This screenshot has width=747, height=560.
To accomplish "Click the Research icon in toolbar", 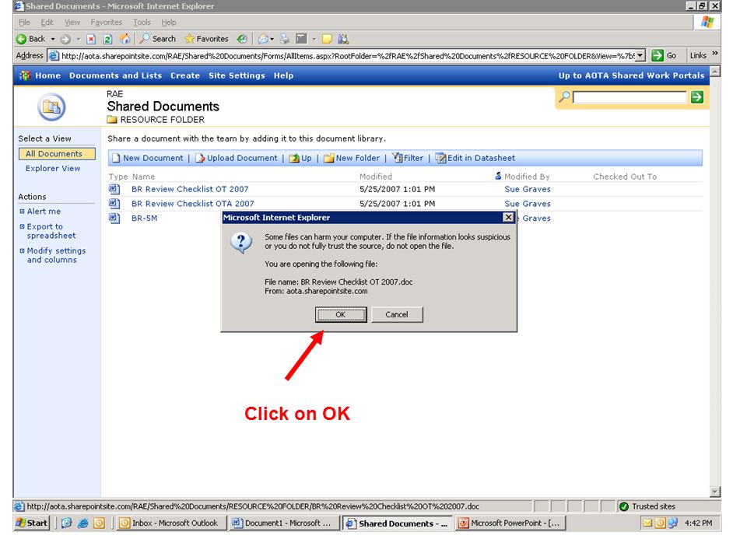I will pos(343,39).
